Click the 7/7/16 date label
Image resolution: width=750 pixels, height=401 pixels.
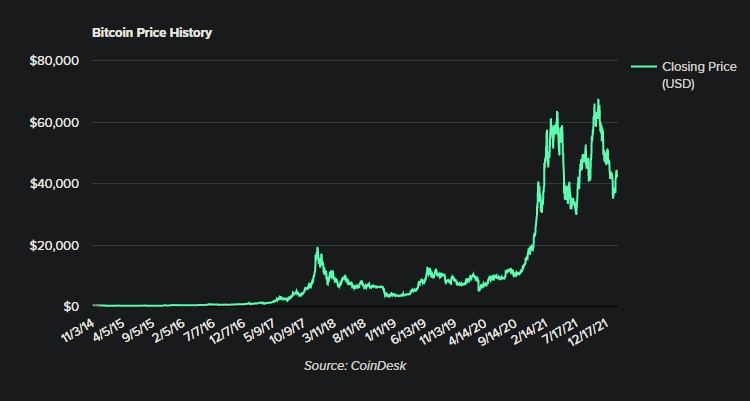[198, 330]
